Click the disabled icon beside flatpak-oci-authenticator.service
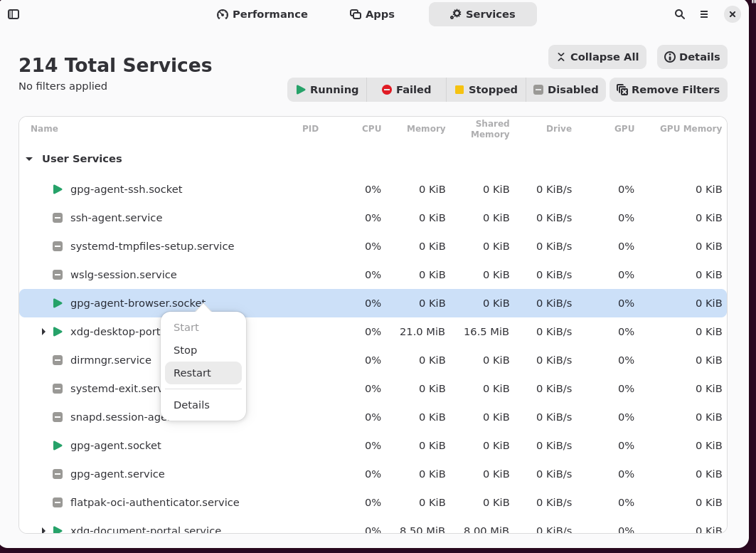The image size is (756, 553). click(x=58, y=502)
